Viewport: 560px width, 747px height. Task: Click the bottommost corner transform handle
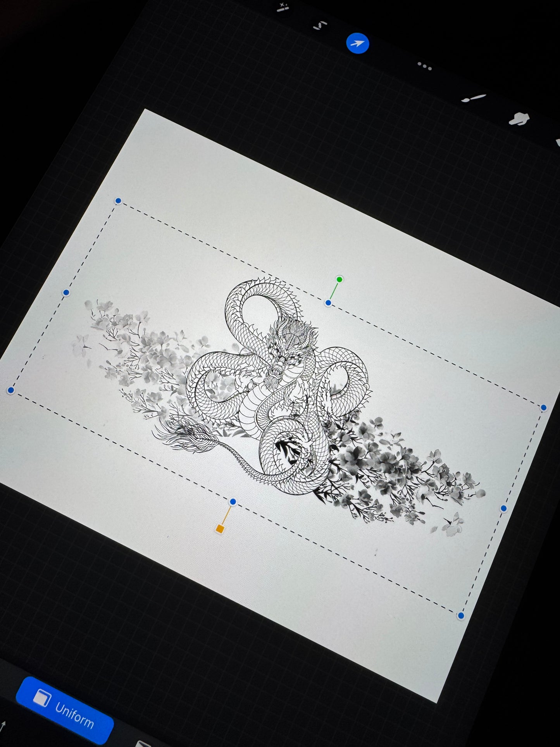(x=460, y=615)
